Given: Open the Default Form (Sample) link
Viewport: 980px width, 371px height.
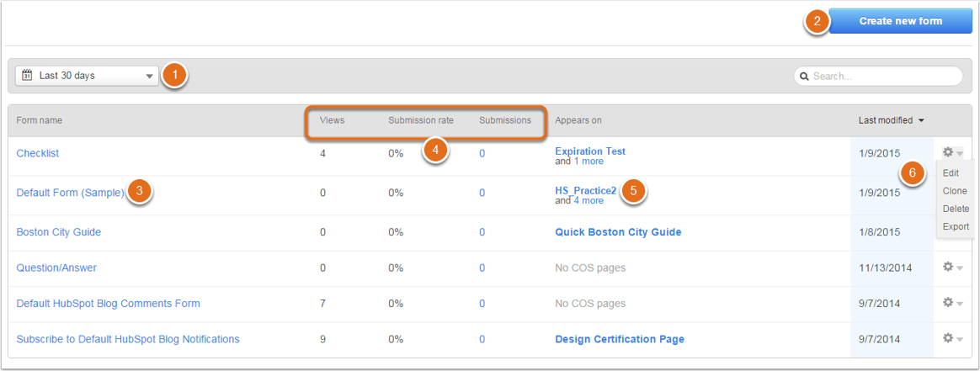Looking at the screenshot, I should pyautogui.click(x=71, y=193).
